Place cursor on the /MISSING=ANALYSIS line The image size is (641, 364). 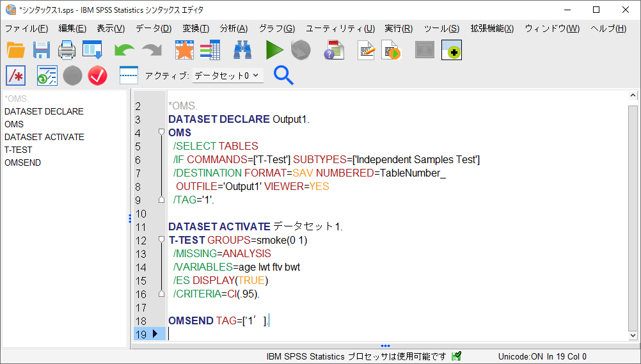point(222,253)
